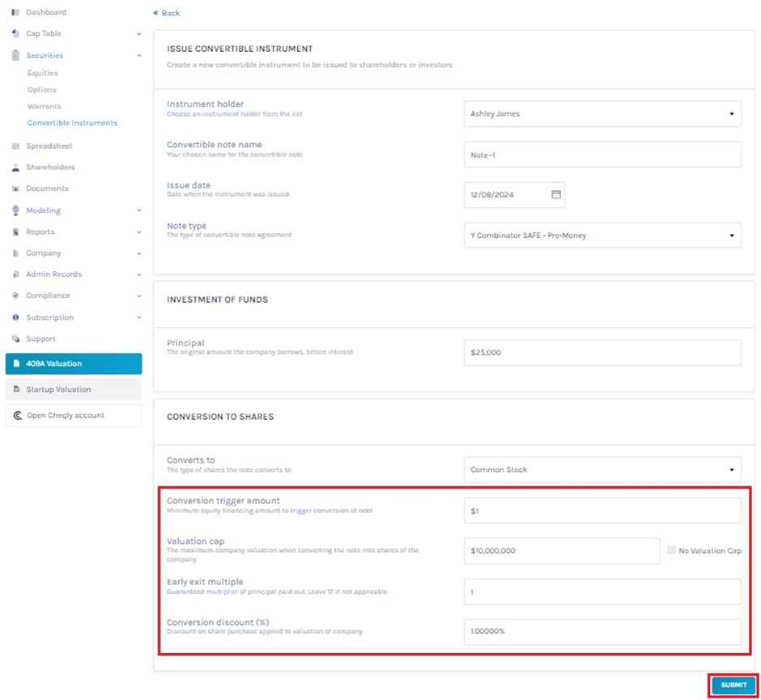
Task: Click the Support chat icon
Action: tap(15, 338)
